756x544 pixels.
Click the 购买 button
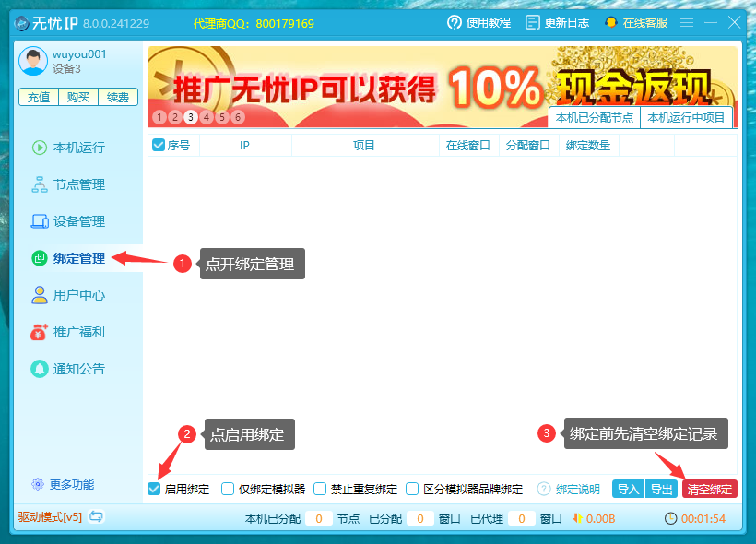point(78,97)
